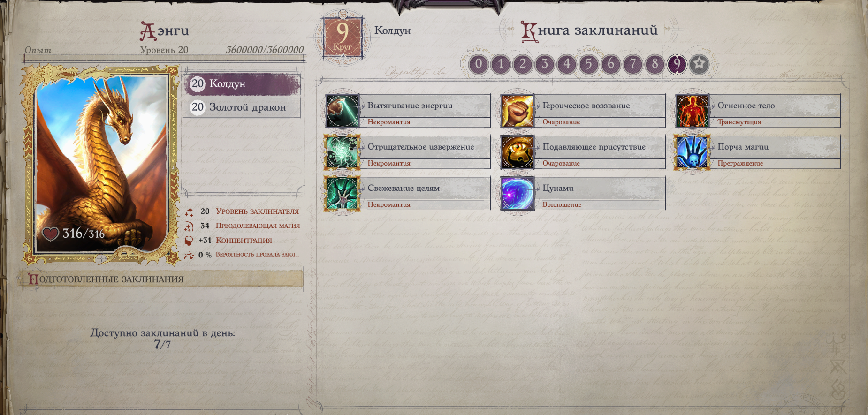The width and height of the screenshot is (868, 415).
Task: Select the Золотой дракон class entry
Action: coord(242,107)
